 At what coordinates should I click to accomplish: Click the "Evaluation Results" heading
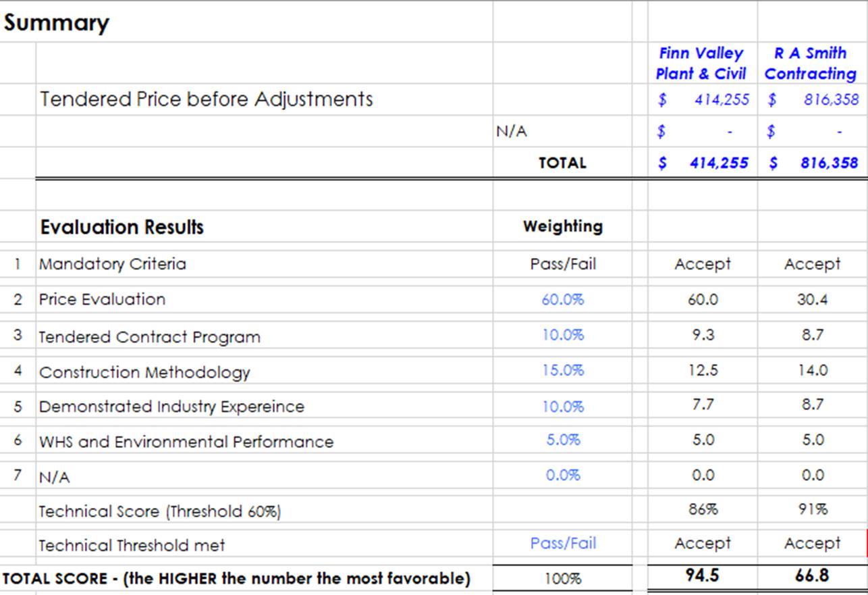pos(121,227)
